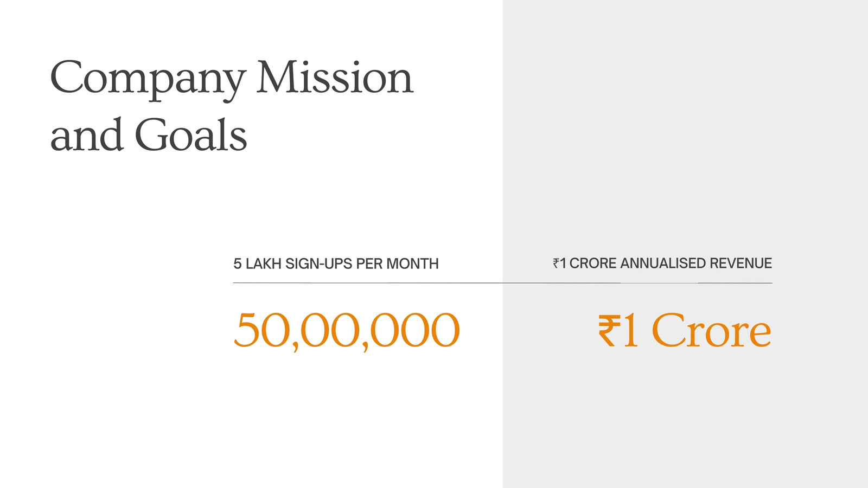This screenshot has height=488, width=868.
Task: Click the orange '1' next to Crore
Action: tap(630, 330)
